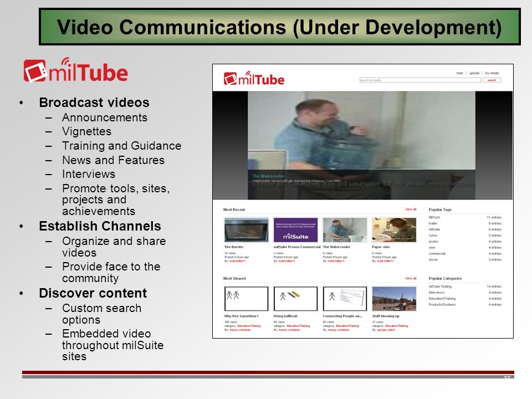Viewport: 532px width, 399px height.
Task: Click the slide title Video Communications (Under Development)
Action: click(279, 27)
